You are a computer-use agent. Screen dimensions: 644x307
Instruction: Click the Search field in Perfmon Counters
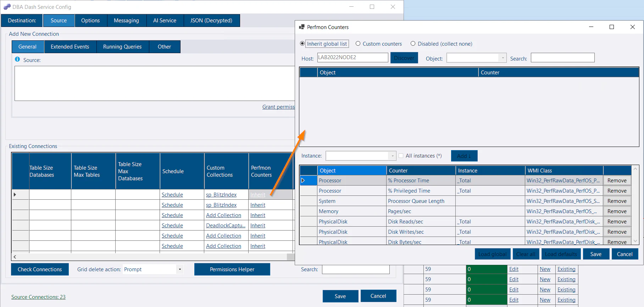tap(562, 58)
